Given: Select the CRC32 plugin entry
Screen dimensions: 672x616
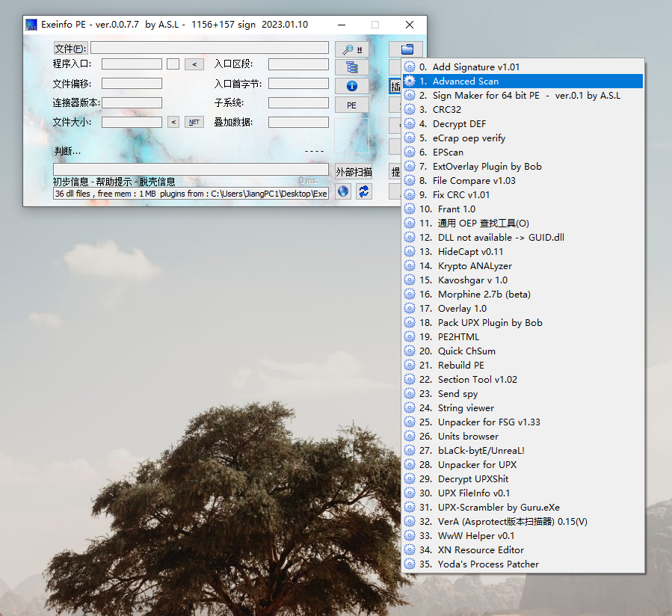Looking at the screenshot, I should (523, 109).
